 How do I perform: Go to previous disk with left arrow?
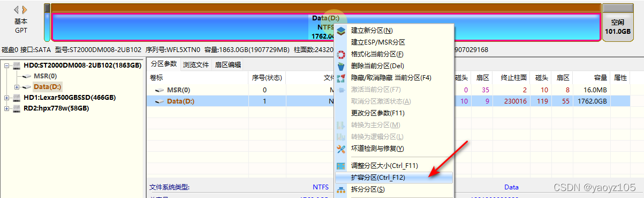pyautogui.click(x=16, y=10)
